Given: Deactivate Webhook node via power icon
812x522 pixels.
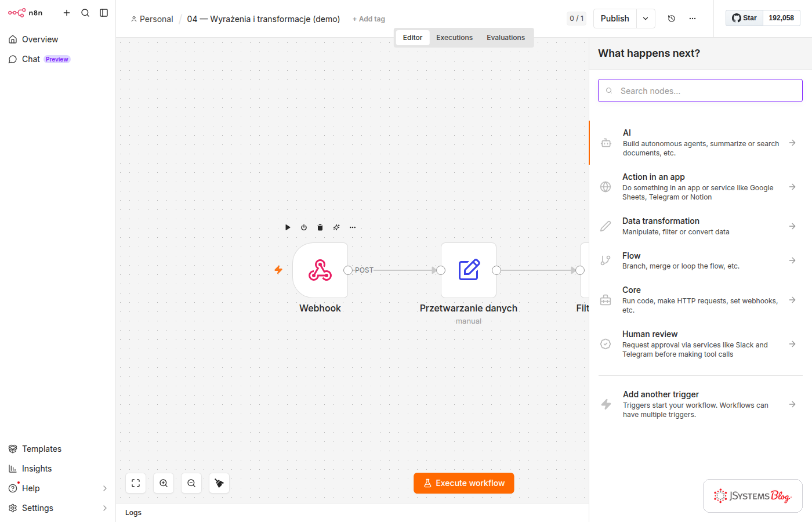Looking at the screenshot, I should coord(304,227).
